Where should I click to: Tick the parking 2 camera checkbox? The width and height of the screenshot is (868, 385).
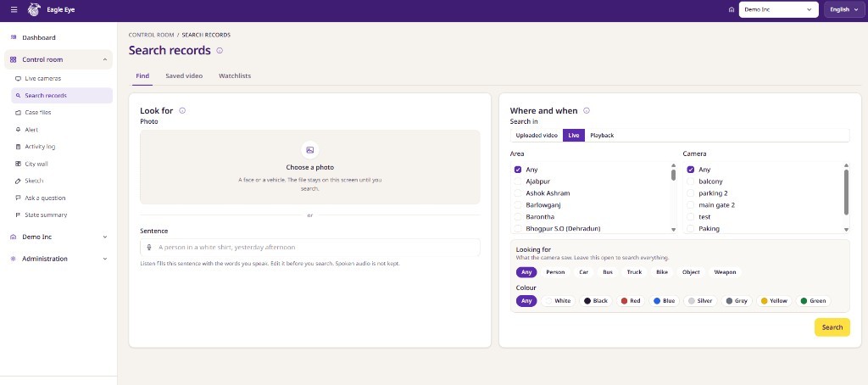[690, 192]
